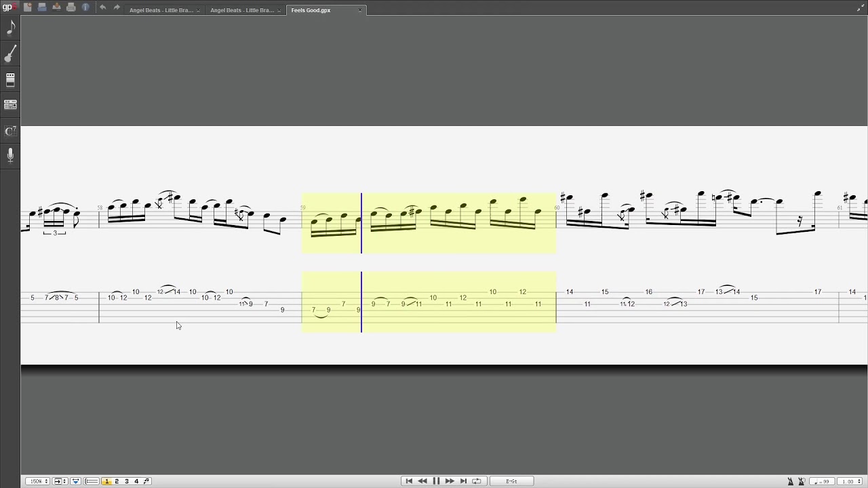Click the E-Gt track button
868x488 pixels.
click(x=512, y=481)
